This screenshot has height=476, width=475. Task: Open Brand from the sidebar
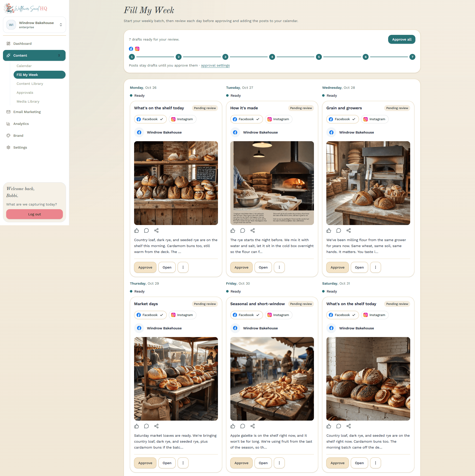34,136
